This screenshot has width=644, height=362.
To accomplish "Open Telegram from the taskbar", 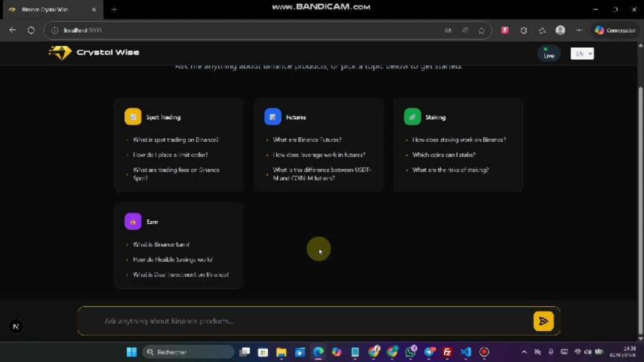I will point(429,352).
